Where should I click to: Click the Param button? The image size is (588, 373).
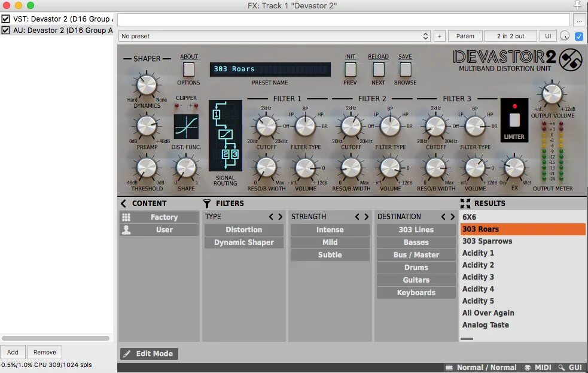click(465, 36)
